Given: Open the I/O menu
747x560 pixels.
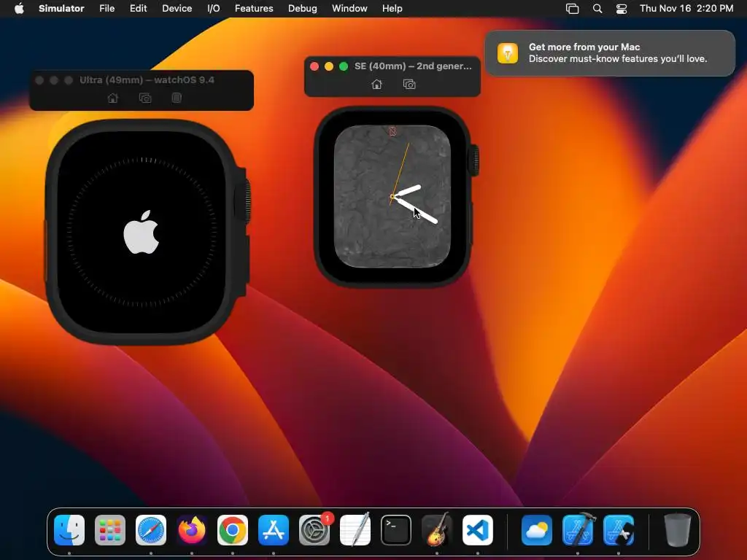Looking at the screenshot, I should pyautogui.click(x=214, y=8).
